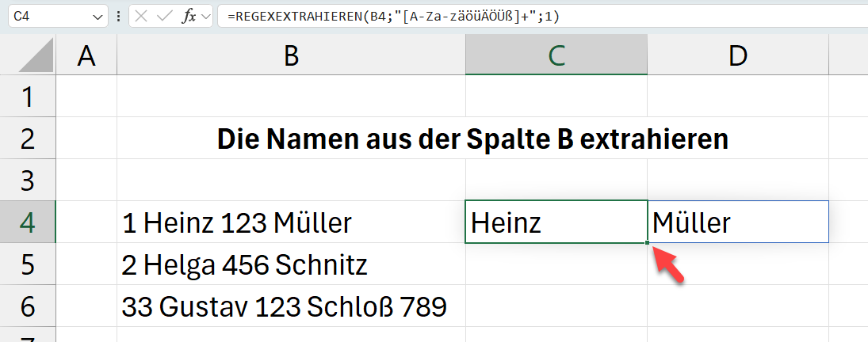
Task: Select column A header
Action: 87,55
